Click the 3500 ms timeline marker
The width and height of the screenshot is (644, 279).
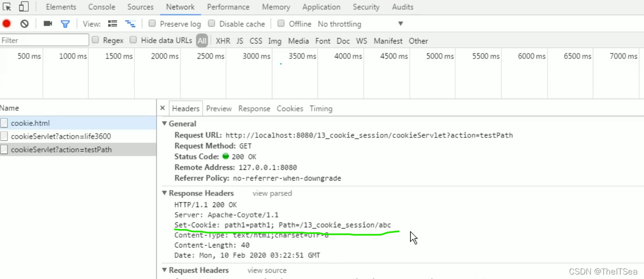point(302,56)
